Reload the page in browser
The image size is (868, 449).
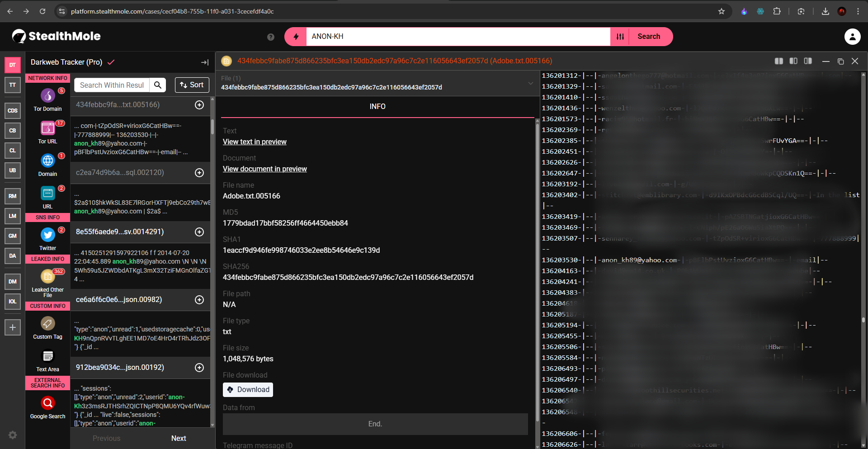[x=42, y=11]
